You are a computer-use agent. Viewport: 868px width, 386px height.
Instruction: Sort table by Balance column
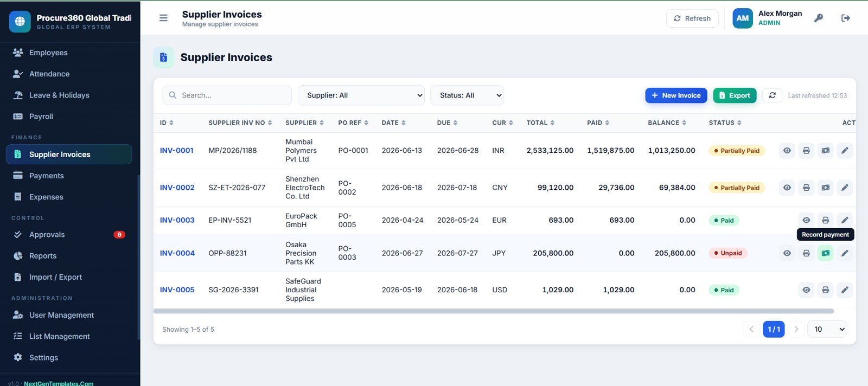click(x=667, y=123)
